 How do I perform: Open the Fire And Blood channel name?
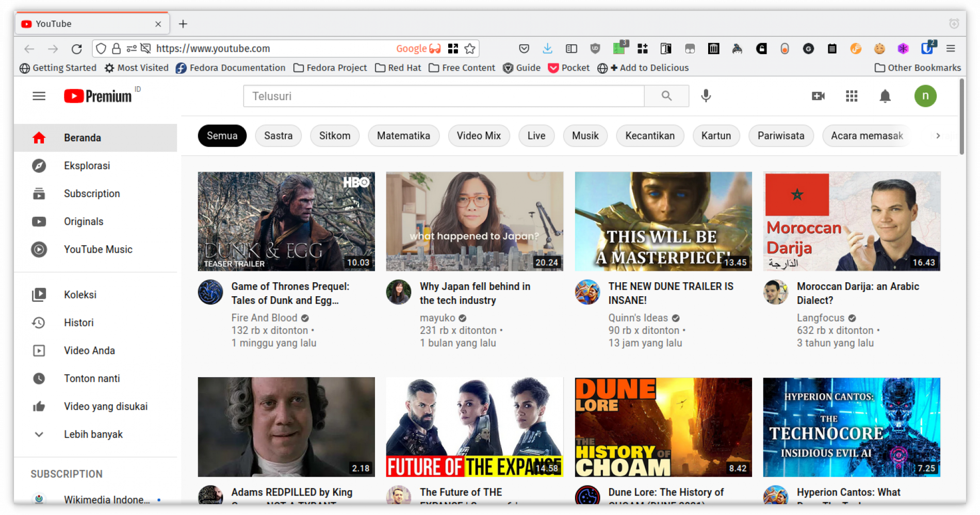point(264,318)
